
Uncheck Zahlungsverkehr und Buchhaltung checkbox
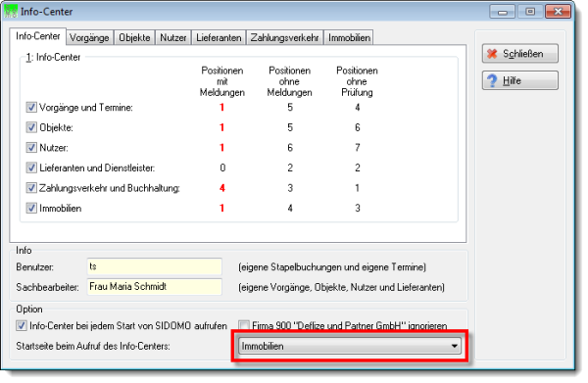[31, 188]
